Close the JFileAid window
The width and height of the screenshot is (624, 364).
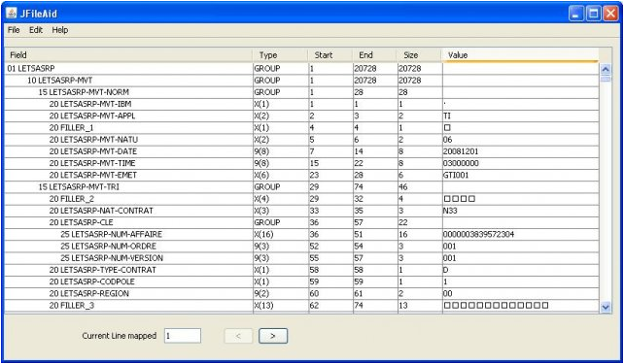610,15
